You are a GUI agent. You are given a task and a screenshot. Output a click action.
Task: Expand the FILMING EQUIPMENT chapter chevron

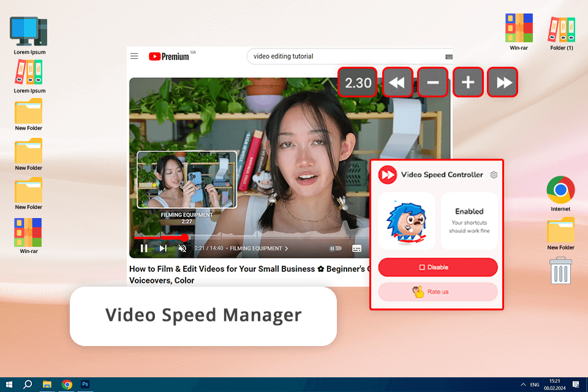(287, 248)
